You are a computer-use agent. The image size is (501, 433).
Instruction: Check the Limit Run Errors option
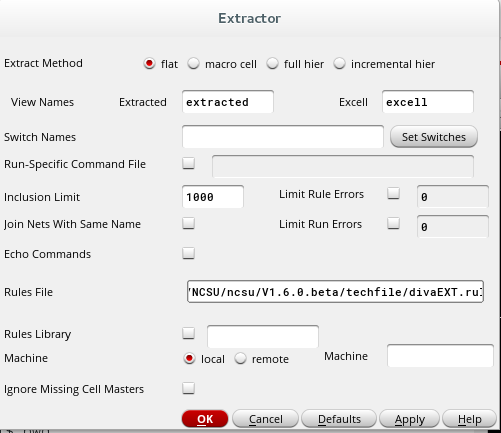point(393,223)
